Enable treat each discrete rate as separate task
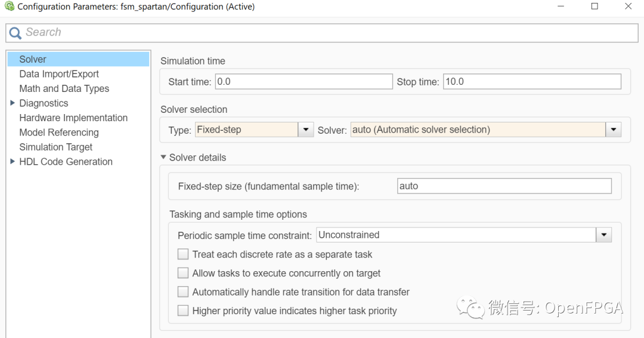The height and width of the screenshot is (338, 644). point(183,254)
